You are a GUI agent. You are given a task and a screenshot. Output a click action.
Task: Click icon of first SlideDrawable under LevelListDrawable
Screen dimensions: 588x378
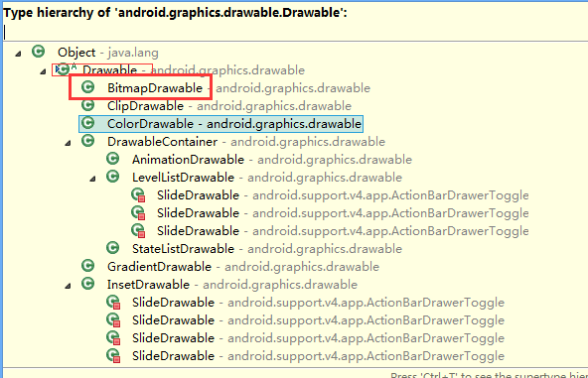(138, 194)
